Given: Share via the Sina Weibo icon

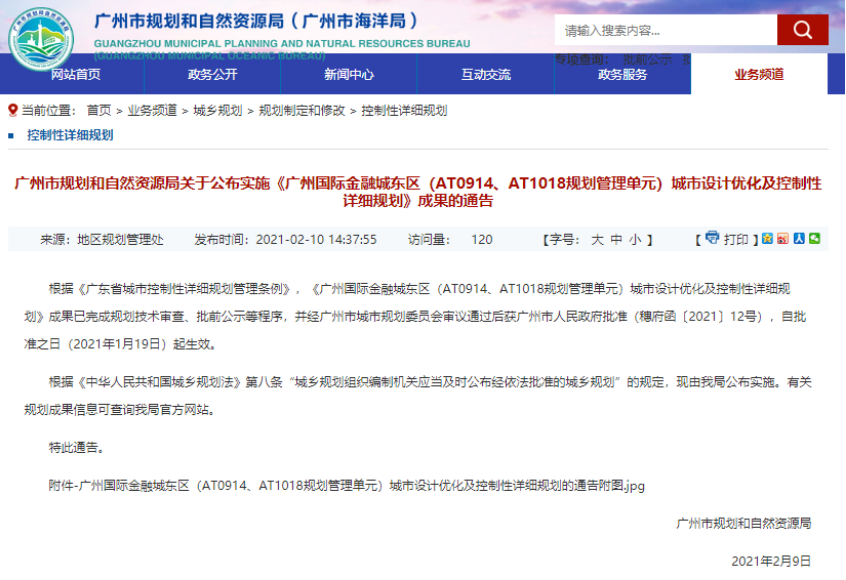Looking at the screenshot, I should coord(783,238).
